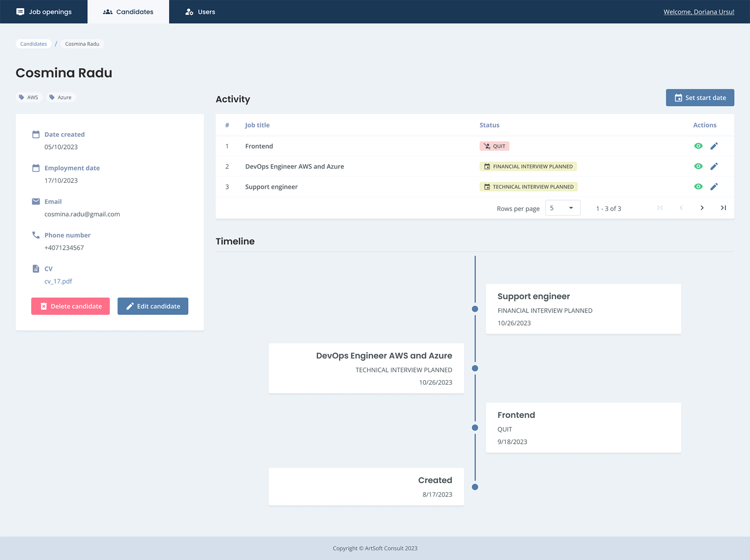
Task: Click the Phone number handset icon
Action: click(36, 235)
